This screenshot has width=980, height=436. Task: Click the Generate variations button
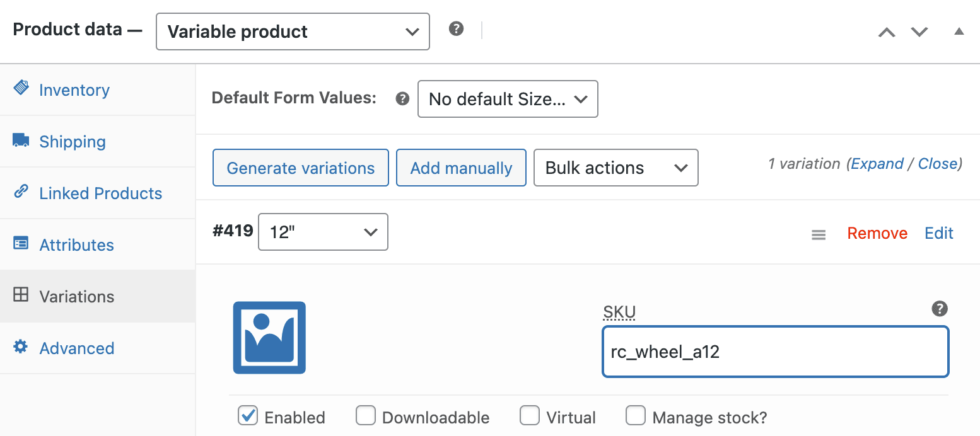300,168
